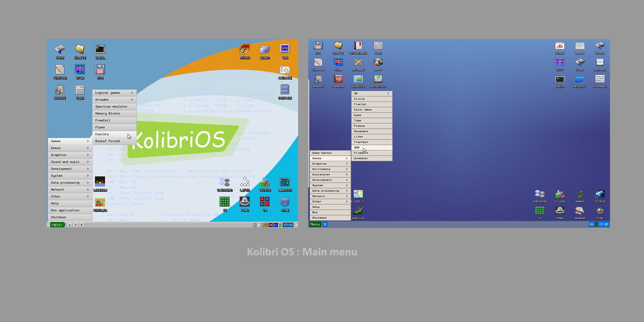This screenshot has height=322, width=644.
Task: Click the 17:10 clock on left taskbar
Action: click(x=288, y=225)
